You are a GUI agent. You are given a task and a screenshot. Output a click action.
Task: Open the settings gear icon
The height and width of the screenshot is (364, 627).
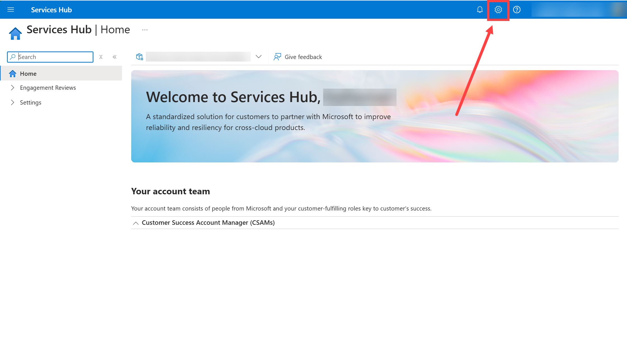click(498, 10)
